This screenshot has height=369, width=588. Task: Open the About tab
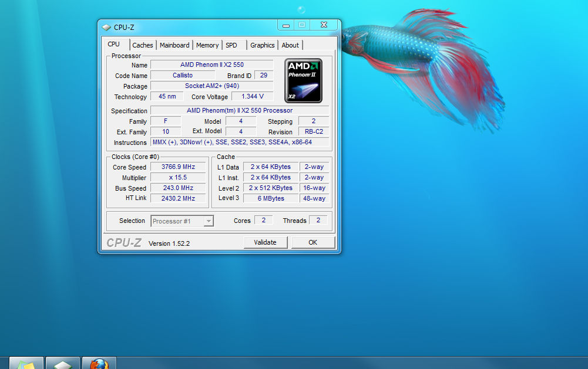click(290, 45)
